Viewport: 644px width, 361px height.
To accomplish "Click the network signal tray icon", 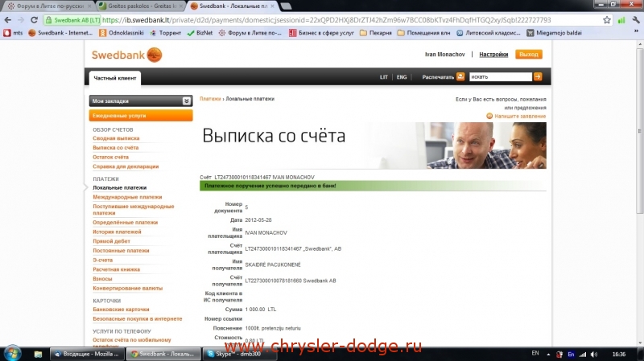I will pos(582,354).
